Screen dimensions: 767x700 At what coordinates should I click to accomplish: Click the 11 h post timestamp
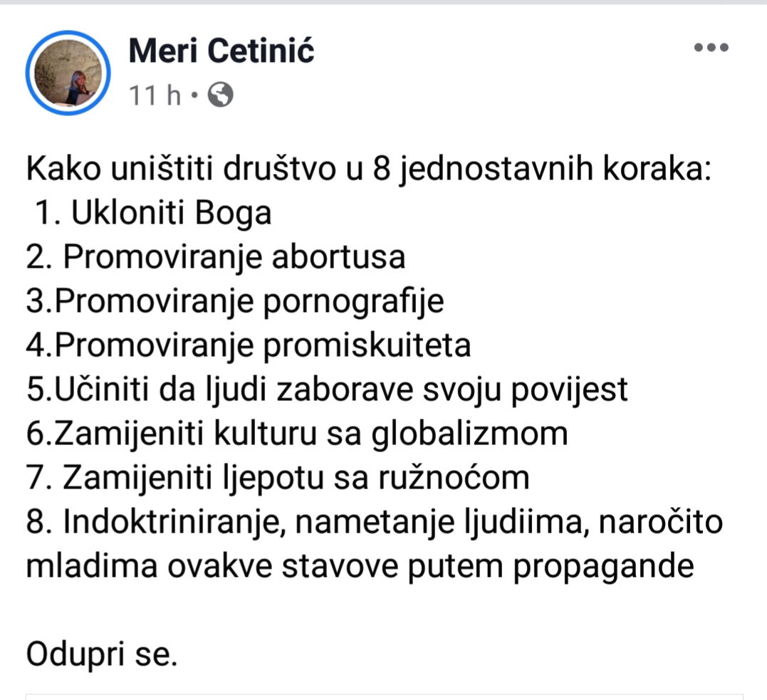coord(155,95)
